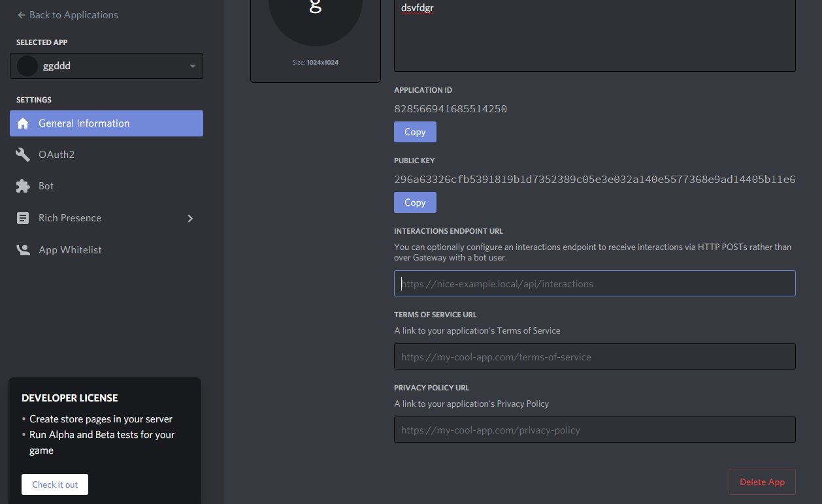
Task: Click the App Whitelist person icon
Action: coord(24,250)
